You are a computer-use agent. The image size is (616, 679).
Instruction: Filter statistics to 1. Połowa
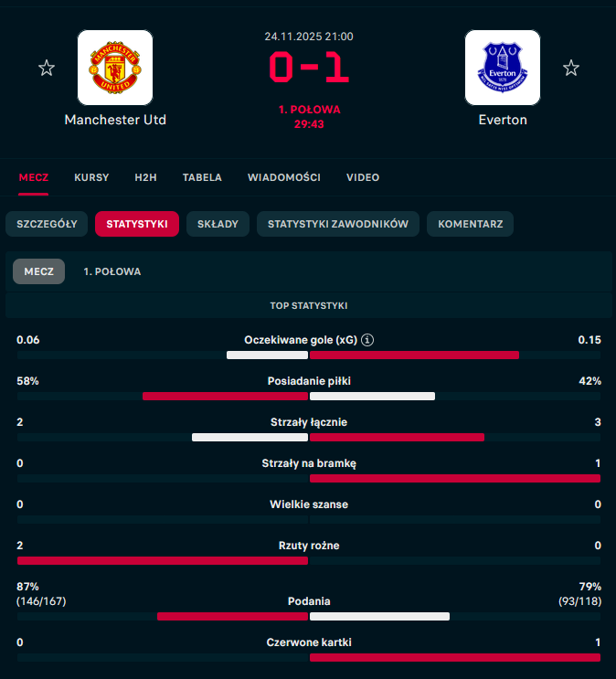(112, 271)
